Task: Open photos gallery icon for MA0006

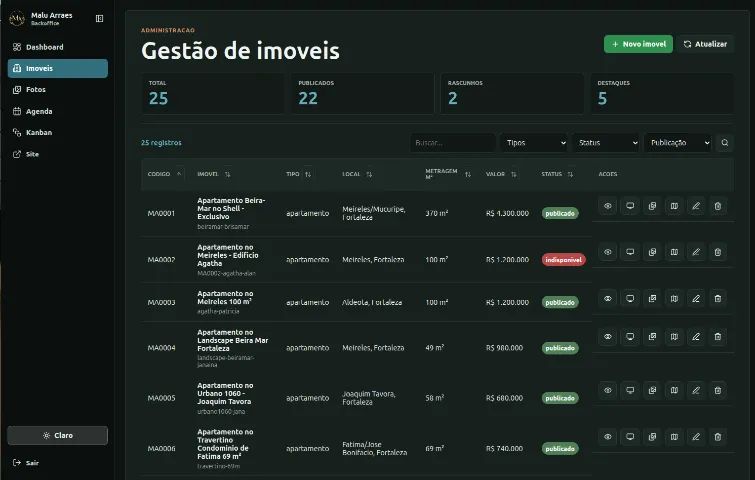Action: [652, 437]
